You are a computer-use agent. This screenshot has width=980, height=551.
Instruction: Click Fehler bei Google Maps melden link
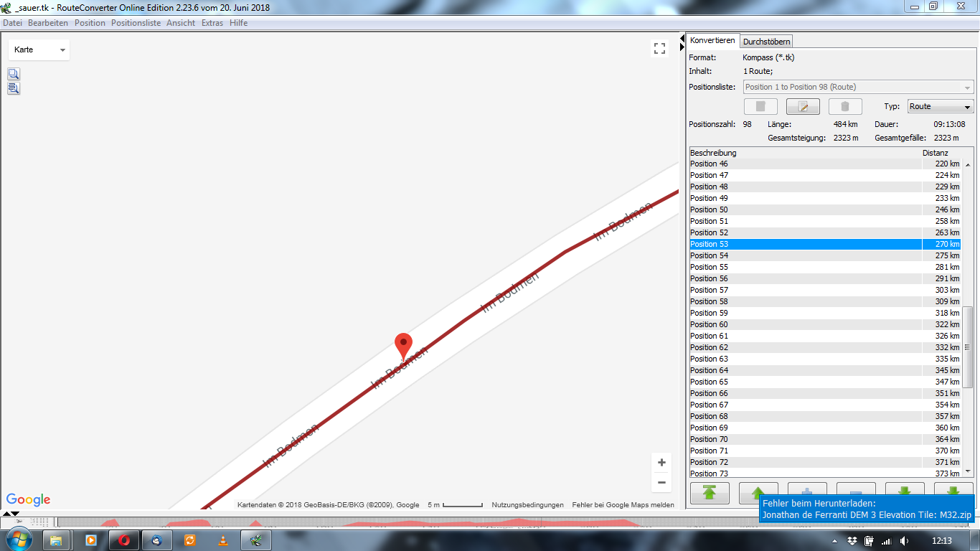coord(623,505)
